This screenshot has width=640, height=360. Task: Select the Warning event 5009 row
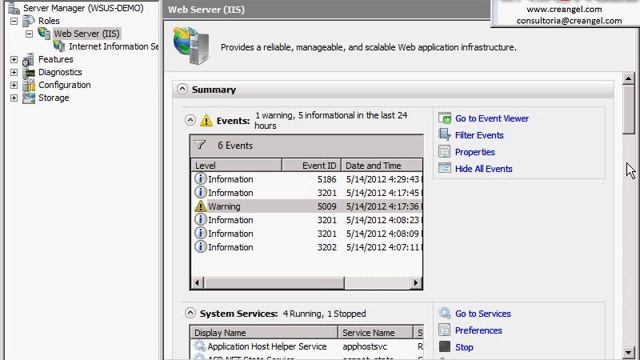pyautogui.click(x=307, y=206)
